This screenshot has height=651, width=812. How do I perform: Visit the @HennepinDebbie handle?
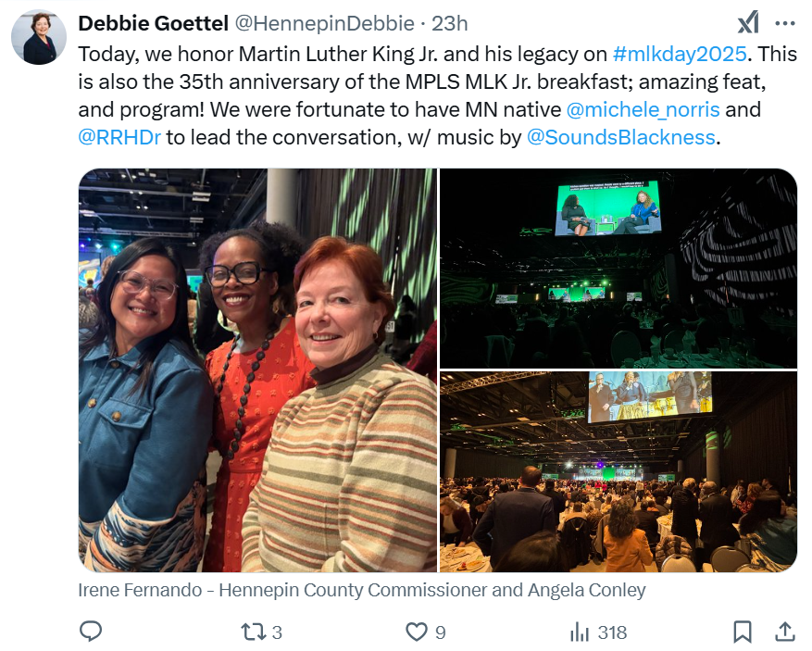325,23
